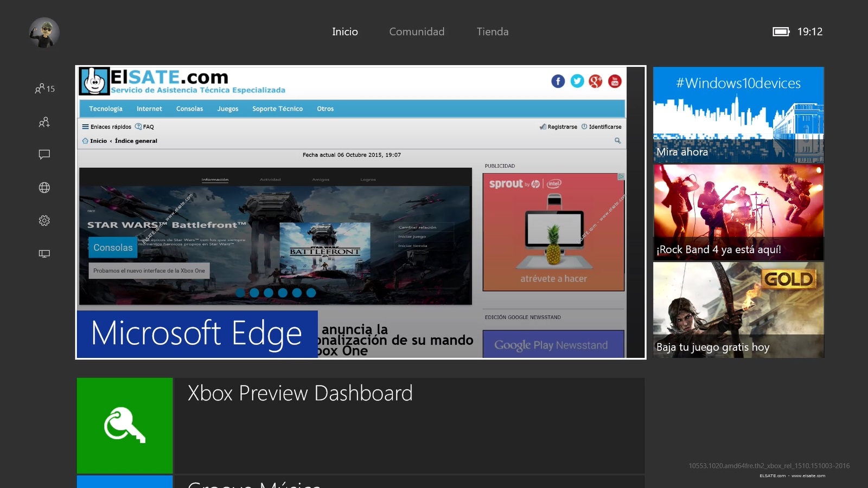Image resolution: width=868 pixels, height=488 pixels.
Task: Open the add followers people icon
Action: 44,122
